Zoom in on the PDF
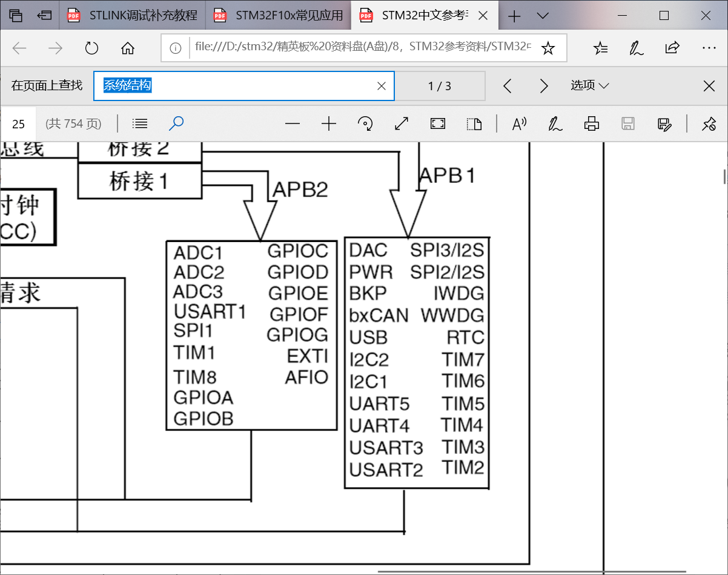Screen dimensions: 728x575 pos(329,123)
